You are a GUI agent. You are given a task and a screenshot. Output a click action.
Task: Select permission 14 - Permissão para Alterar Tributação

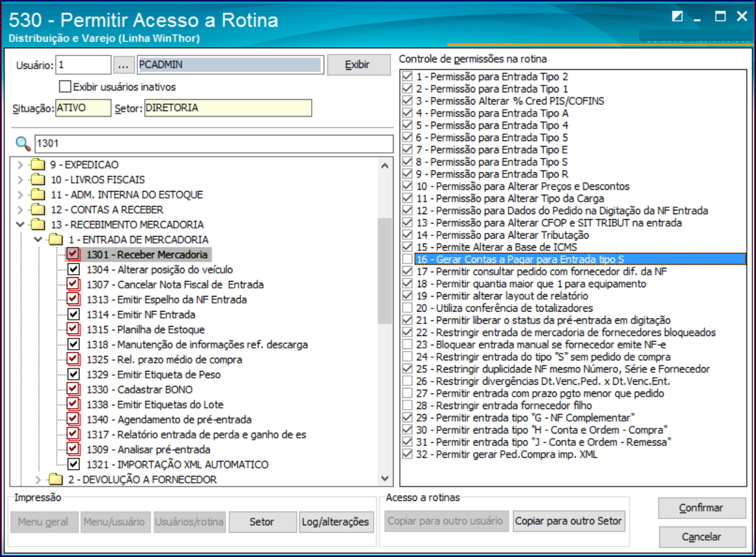click(502, 235)
